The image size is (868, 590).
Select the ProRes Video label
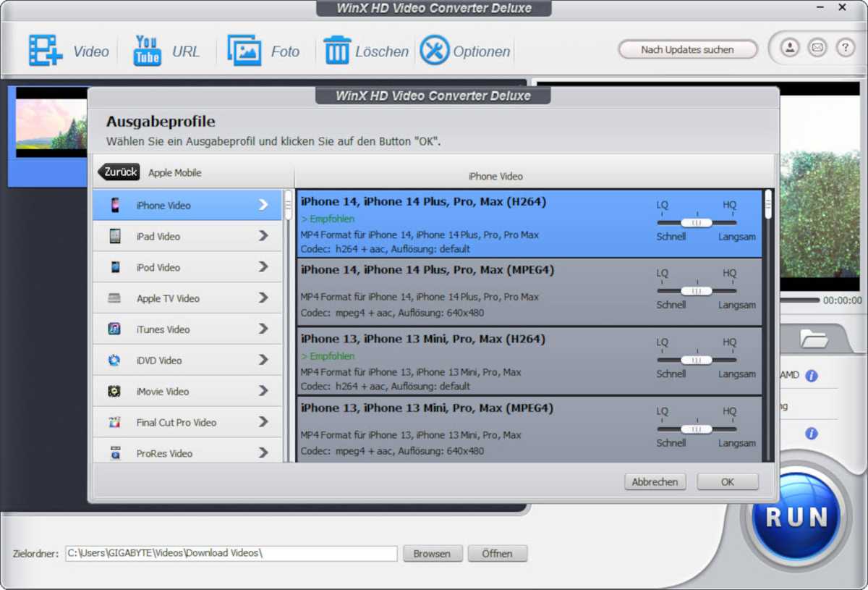click(x=164, y=454)
